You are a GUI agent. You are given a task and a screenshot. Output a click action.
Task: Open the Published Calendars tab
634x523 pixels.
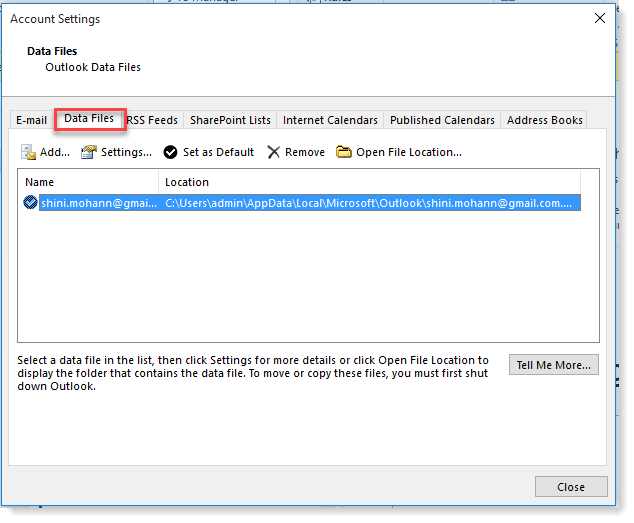442,120
